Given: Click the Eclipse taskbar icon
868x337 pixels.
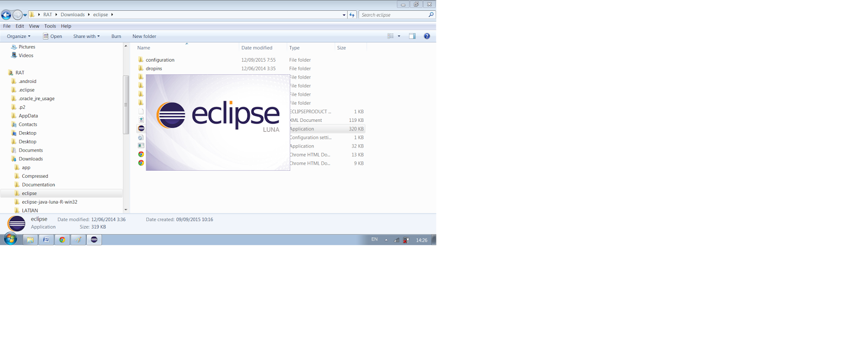Looking at the screenshot, I should [94, 239].
